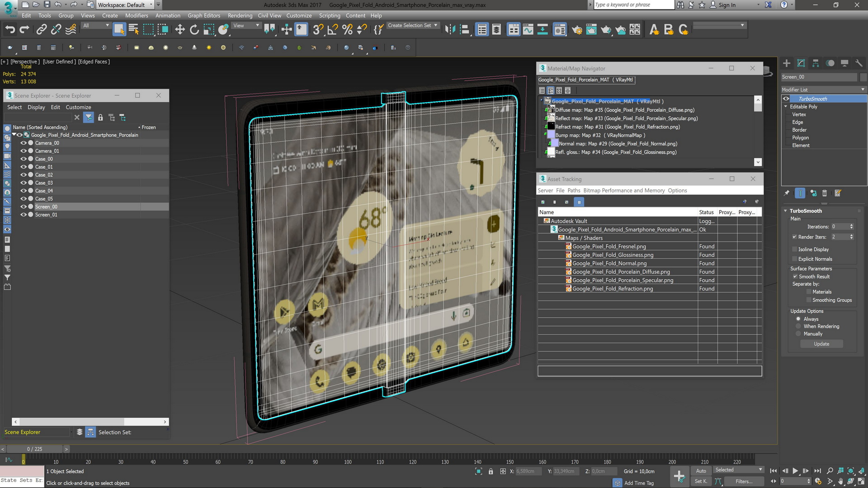This screenshot has height=488, width=868.
Task: Open the Scripting menu
Action: [330, 15]
